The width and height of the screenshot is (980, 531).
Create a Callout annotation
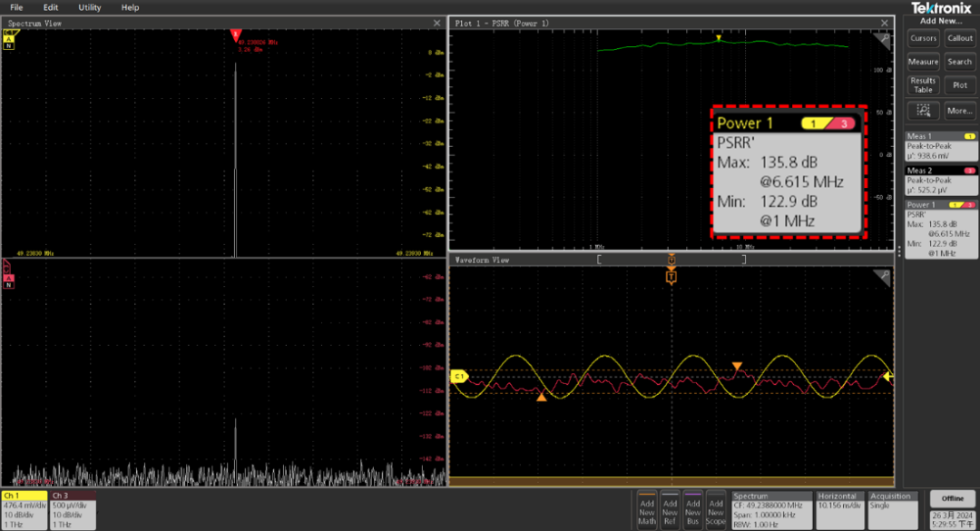pos(960,38)
